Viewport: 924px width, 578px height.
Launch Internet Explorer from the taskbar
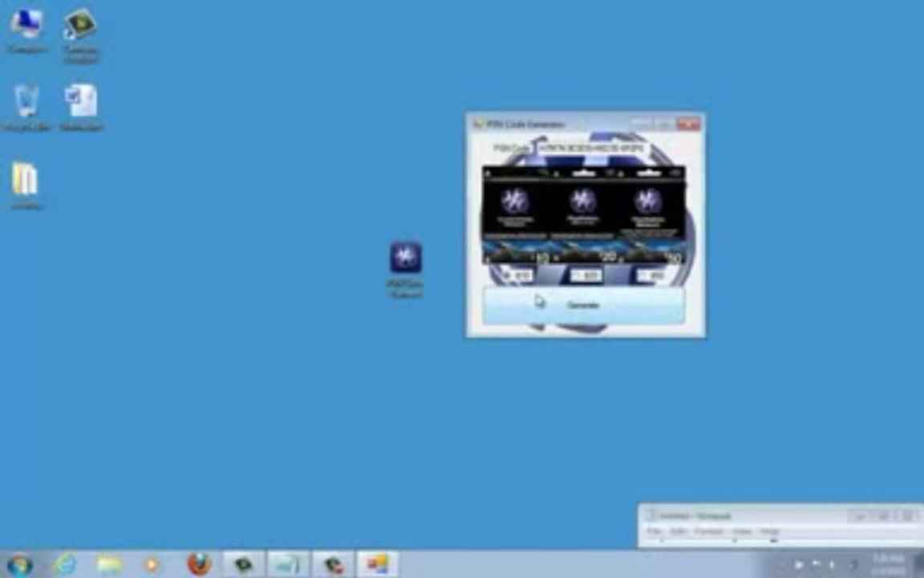click(x=65, y=565)
